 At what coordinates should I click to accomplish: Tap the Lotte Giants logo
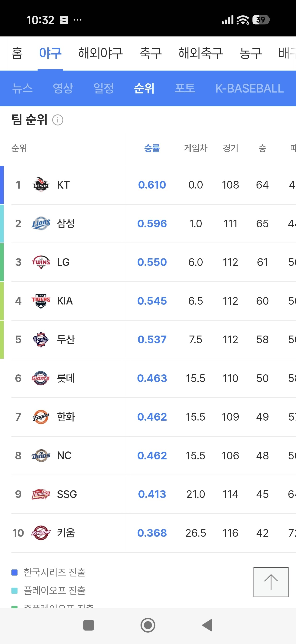(41, 378)
